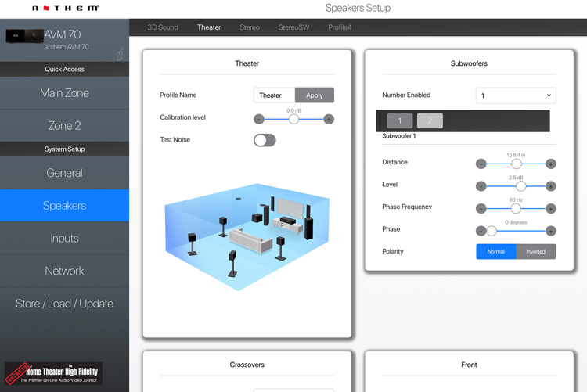The width and height of the screenshot is (587, 392).
Task: Set Polarity to Inverted
Action: coord(536,251)
